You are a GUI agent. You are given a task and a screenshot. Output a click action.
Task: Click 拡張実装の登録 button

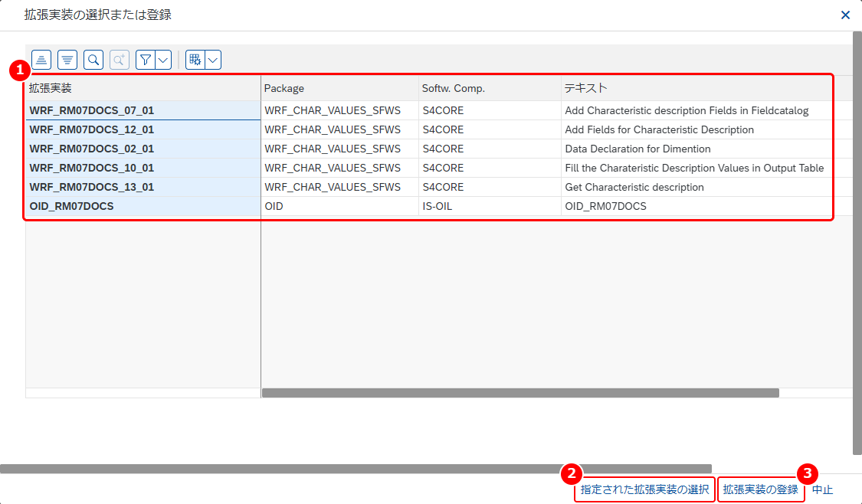(761, 489)
